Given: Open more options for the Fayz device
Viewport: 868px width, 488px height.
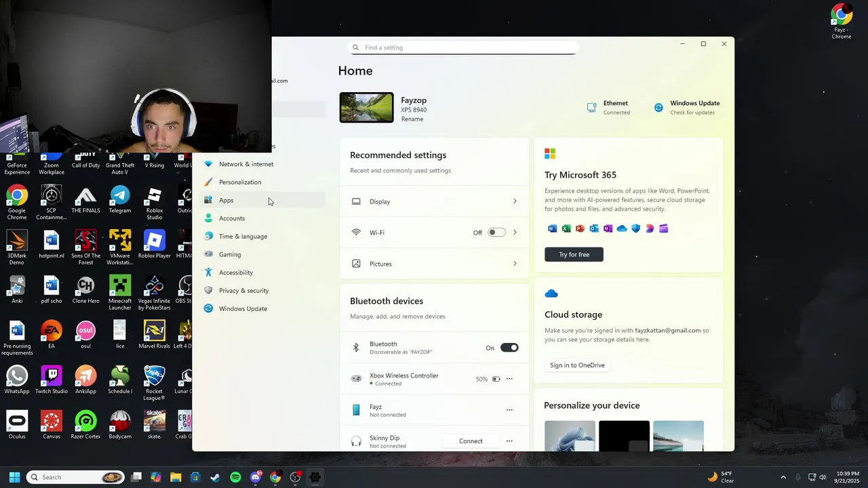Looking at the screenshot, I should click(x=509, y=410).
